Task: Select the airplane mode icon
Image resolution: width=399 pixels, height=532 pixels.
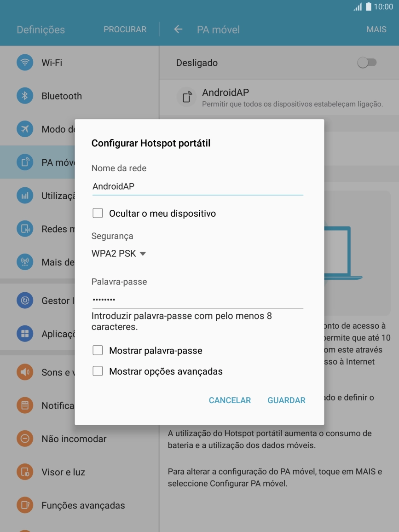Action: (x=25, y=129)
